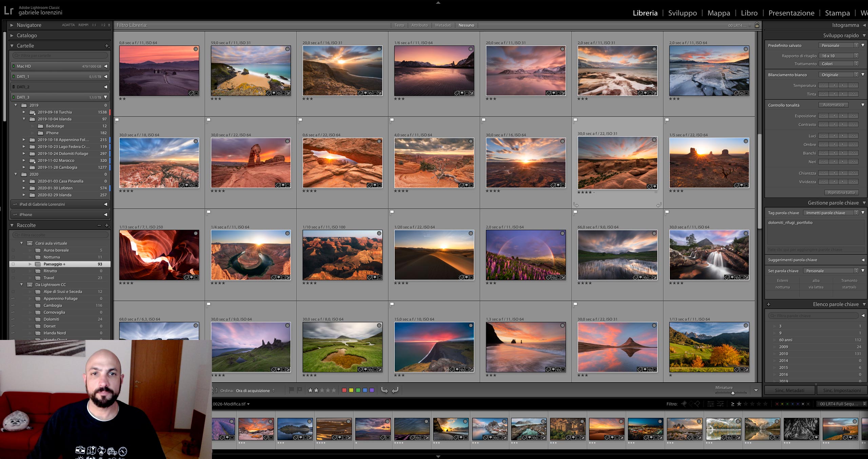
Task: Collapse the 2020 folder tree
Action: coord(16,174)
